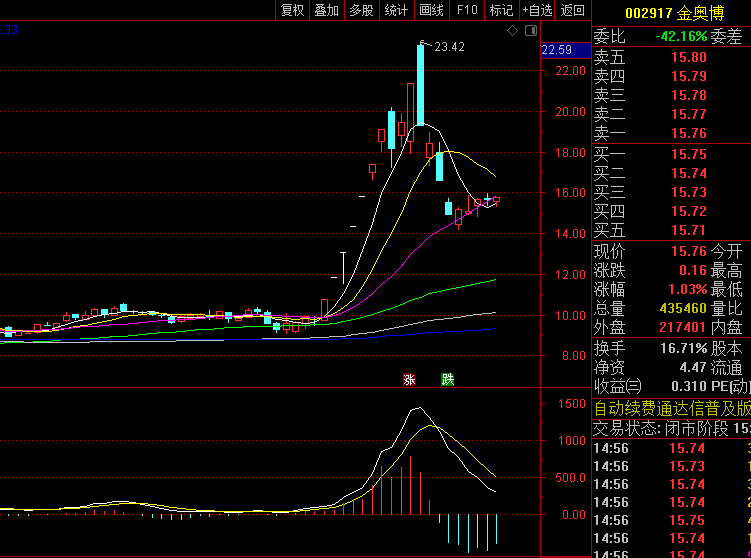Viewport: 751px width, 558px height.
Task: Activate the 画线 drawing tool
Action: [431, 11]
